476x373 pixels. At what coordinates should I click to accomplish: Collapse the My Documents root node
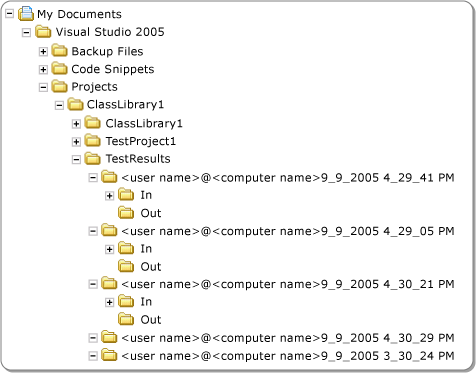click(10, 14)
